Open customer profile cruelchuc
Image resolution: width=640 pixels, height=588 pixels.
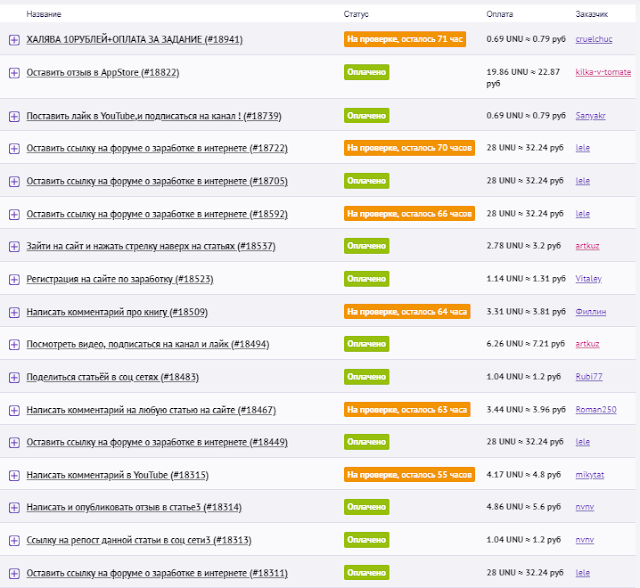(594, 39)
